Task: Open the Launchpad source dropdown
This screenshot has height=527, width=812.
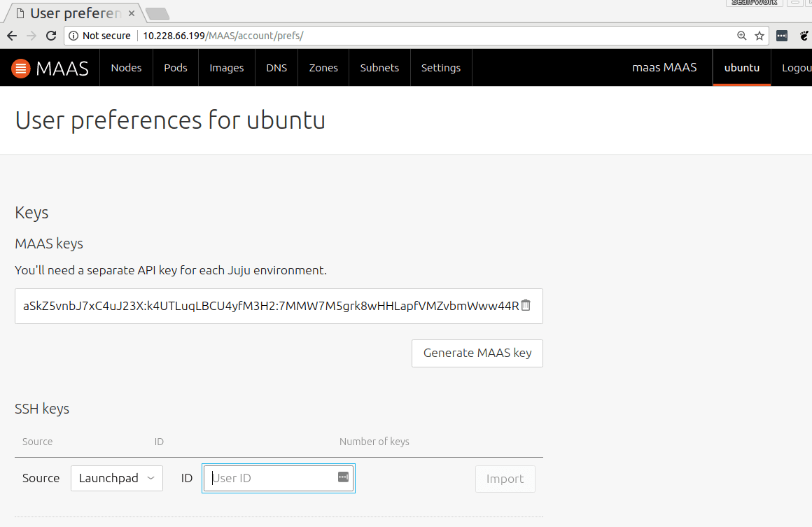Action: coord(116,478)
